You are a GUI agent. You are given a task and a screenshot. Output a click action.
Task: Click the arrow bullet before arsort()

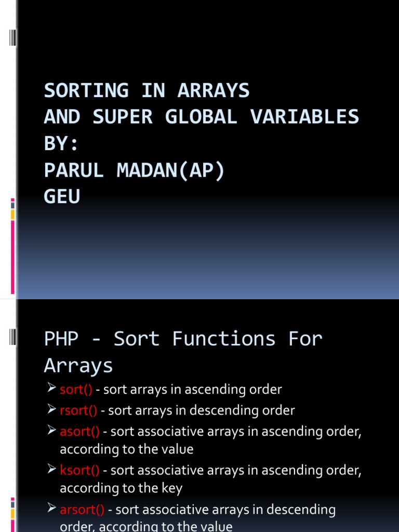(51, 509)
